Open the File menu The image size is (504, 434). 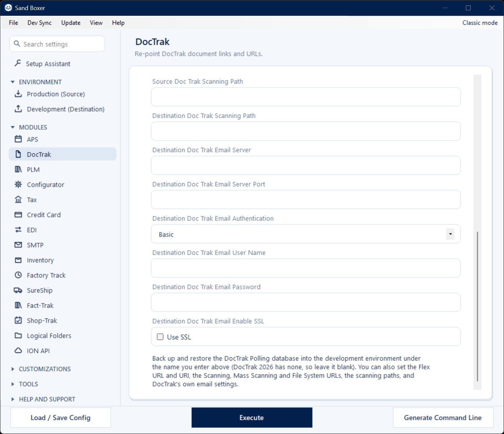tap(13, 22)
